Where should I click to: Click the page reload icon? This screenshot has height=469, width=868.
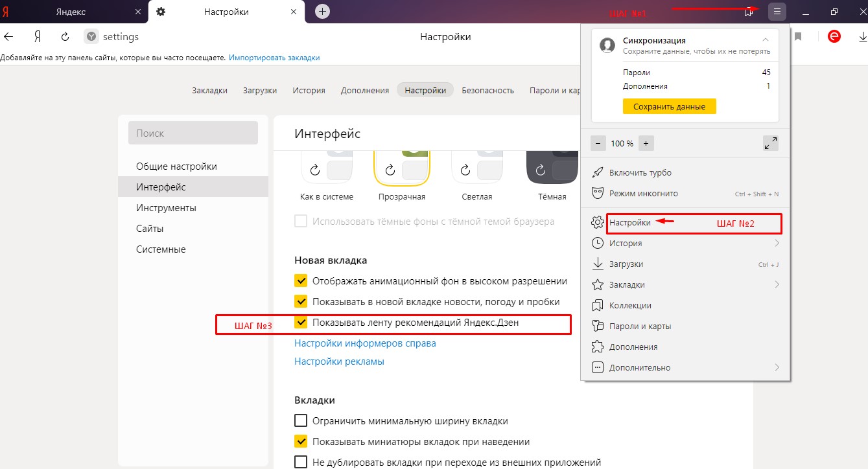(65, 37)
